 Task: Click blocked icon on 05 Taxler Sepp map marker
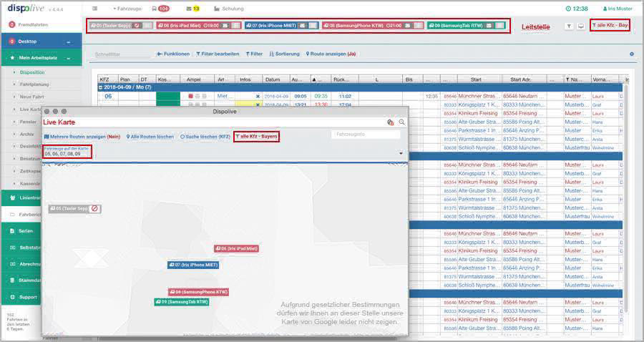click(x=94, y=209)
